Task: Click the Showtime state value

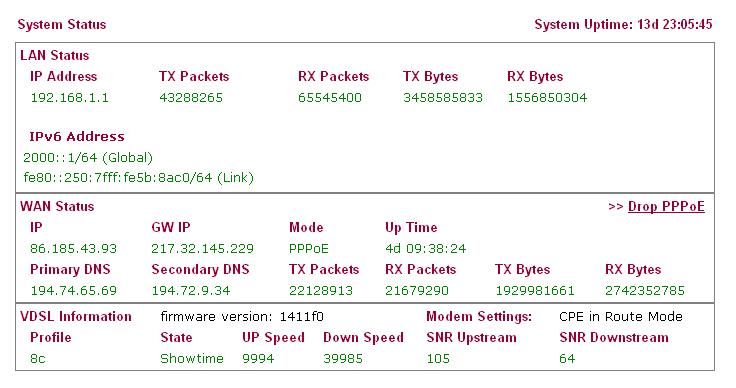Action: coord(192,359)
